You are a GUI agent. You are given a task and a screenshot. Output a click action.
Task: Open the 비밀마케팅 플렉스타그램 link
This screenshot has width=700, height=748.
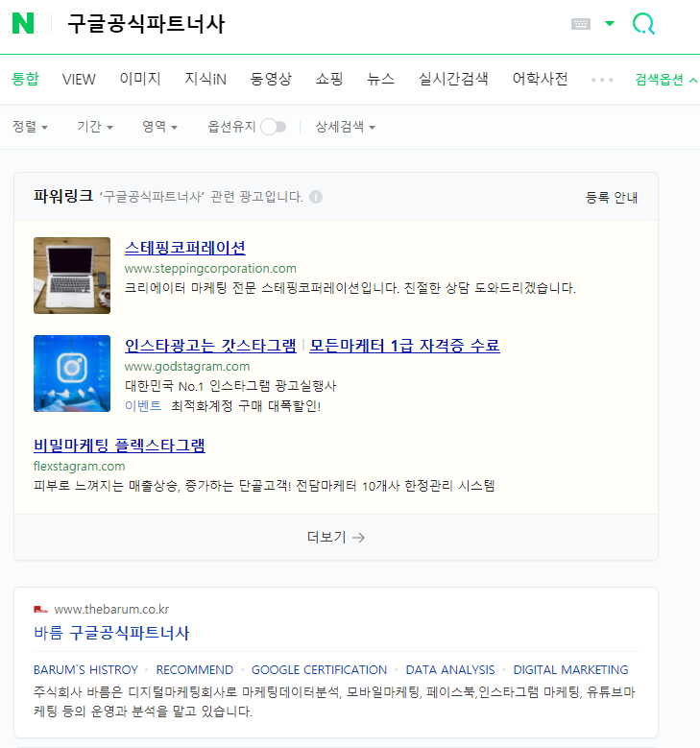click(x=119, y=446)
